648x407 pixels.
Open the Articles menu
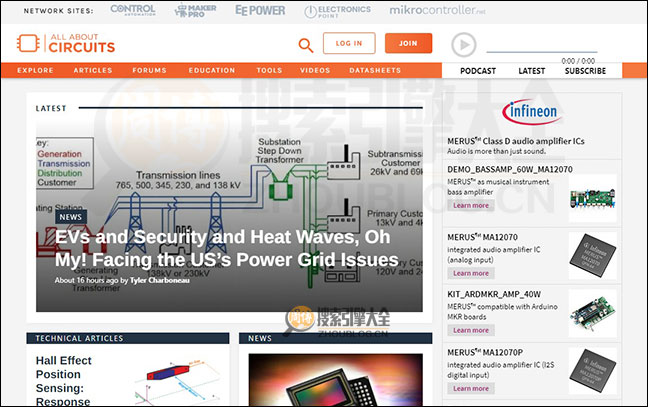point(93,71)
